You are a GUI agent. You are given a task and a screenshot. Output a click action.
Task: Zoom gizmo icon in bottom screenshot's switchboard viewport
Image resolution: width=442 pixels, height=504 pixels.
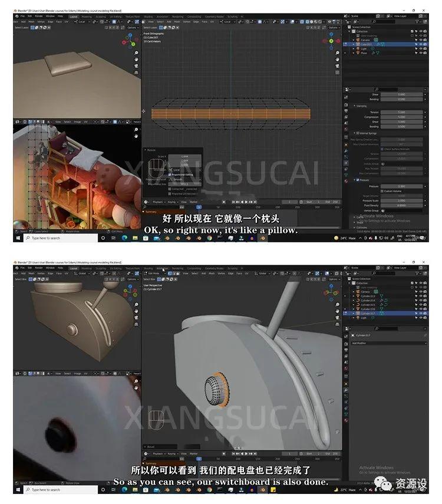(x=136, y=304)
